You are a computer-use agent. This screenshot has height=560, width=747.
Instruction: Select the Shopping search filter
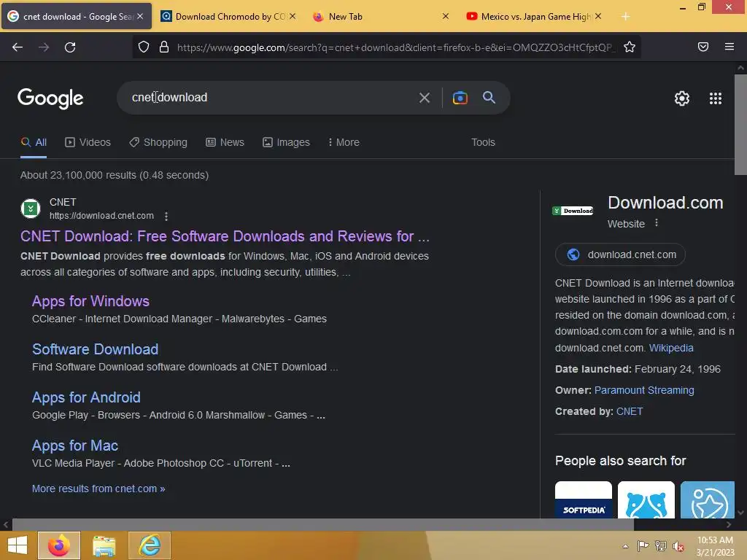(x=158, y=142)
